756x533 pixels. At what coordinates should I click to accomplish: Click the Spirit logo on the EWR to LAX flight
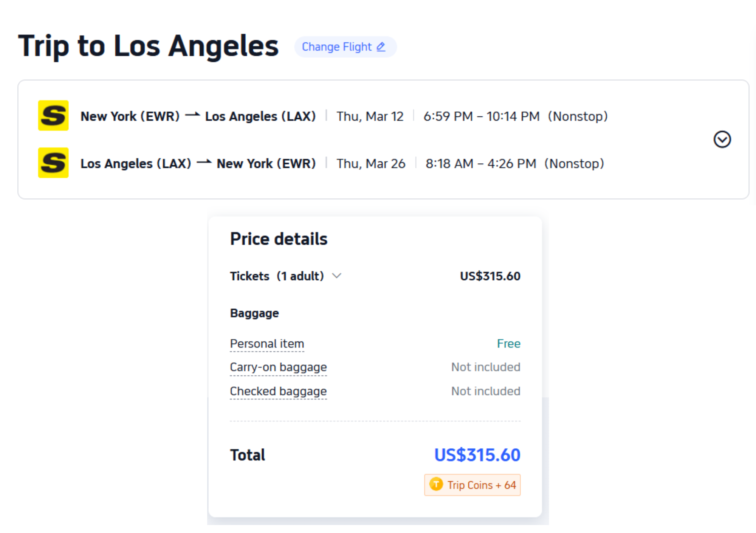[53, 116]
